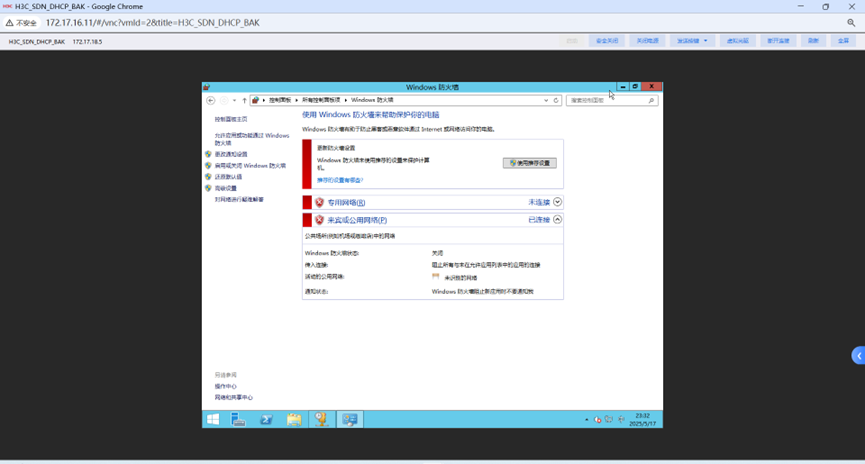This screenshot has height=464, width=865.
Task: Focus the 搜索控制面板 search box
Action: point(611,100)
